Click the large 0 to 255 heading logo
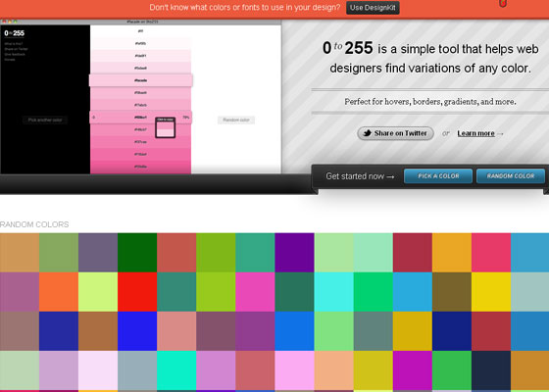This screenshot has width=549, height=392. [x=348, y=48]
